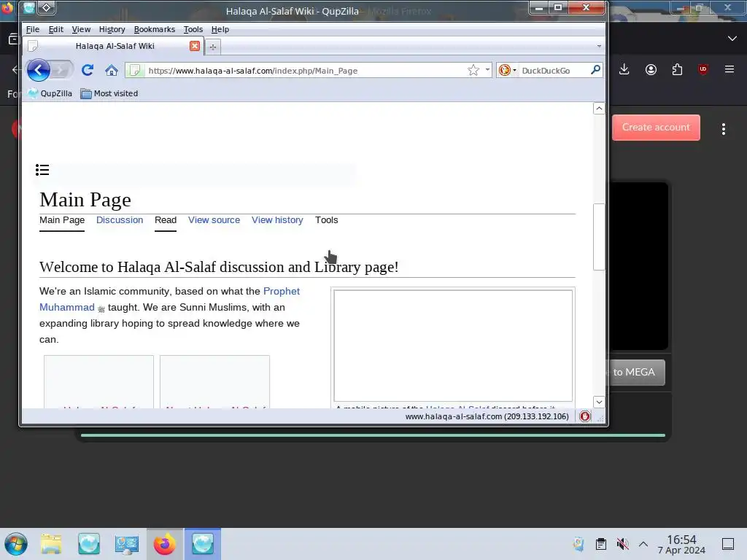Open the Help menu

click(x=220, y=29)
